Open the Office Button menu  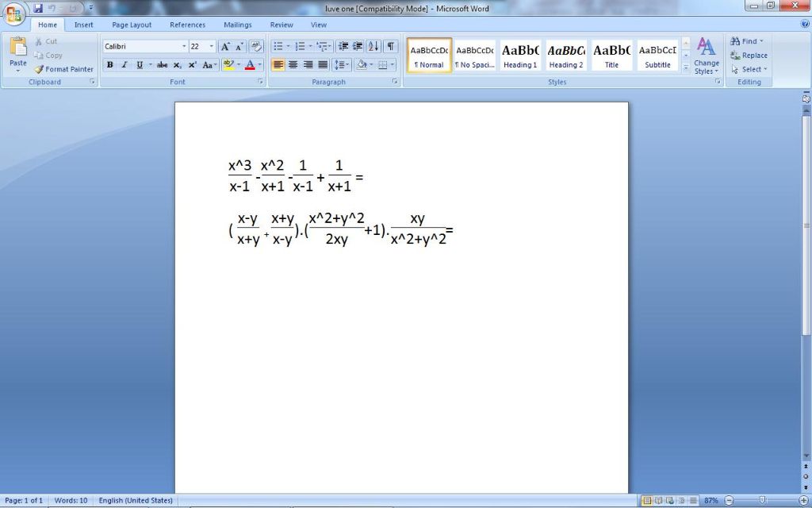click(x=14, y=14)
